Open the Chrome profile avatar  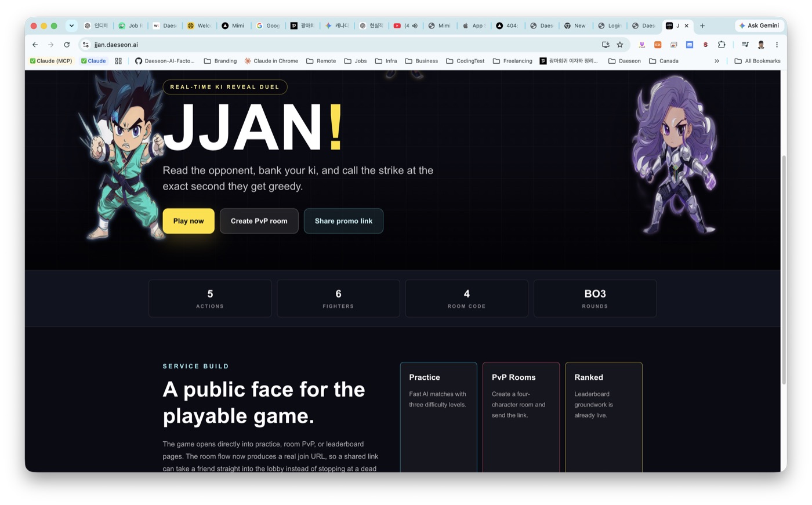[x=761, y=45]
